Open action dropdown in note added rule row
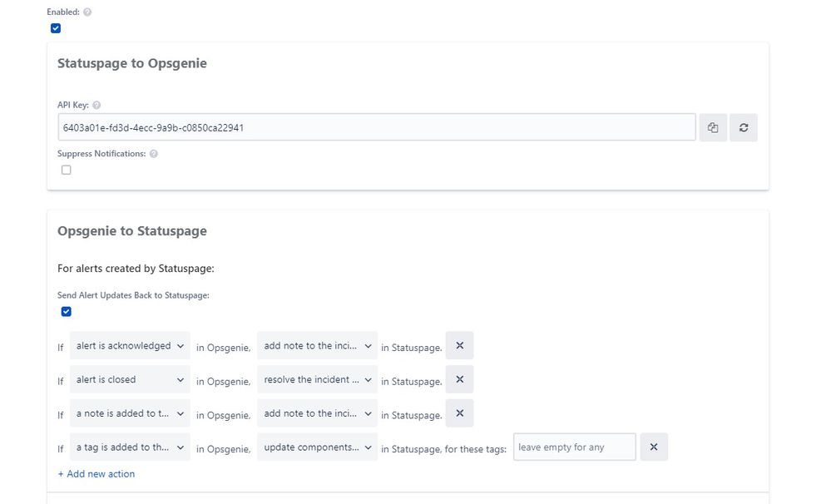This screenshot has width=831, height=504. pyautogui.click(x=318, y=413)
